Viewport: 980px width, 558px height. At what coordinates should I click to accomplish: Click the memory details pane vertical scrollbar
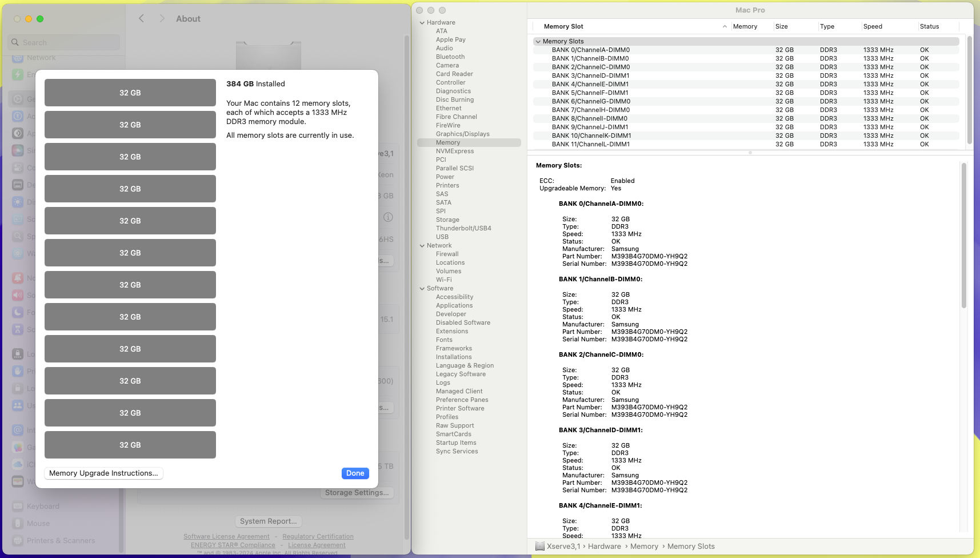[x=963, y=236]
